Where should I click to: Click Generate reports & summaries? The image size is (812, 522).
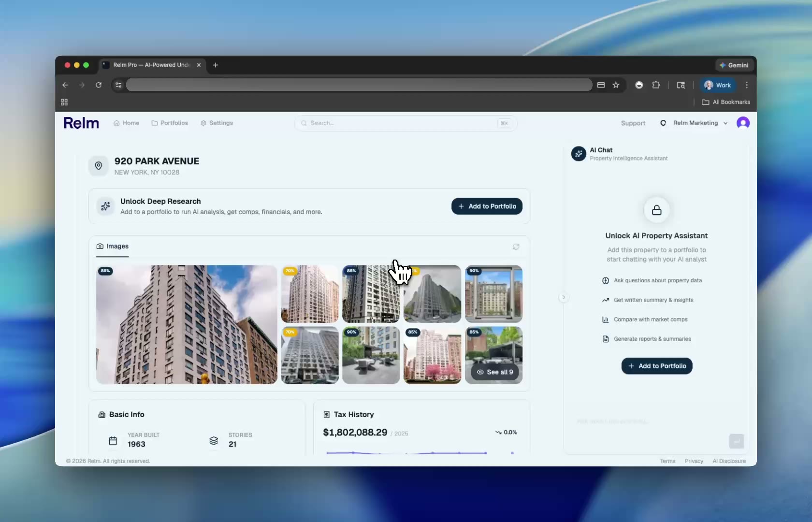coord(647,339)
